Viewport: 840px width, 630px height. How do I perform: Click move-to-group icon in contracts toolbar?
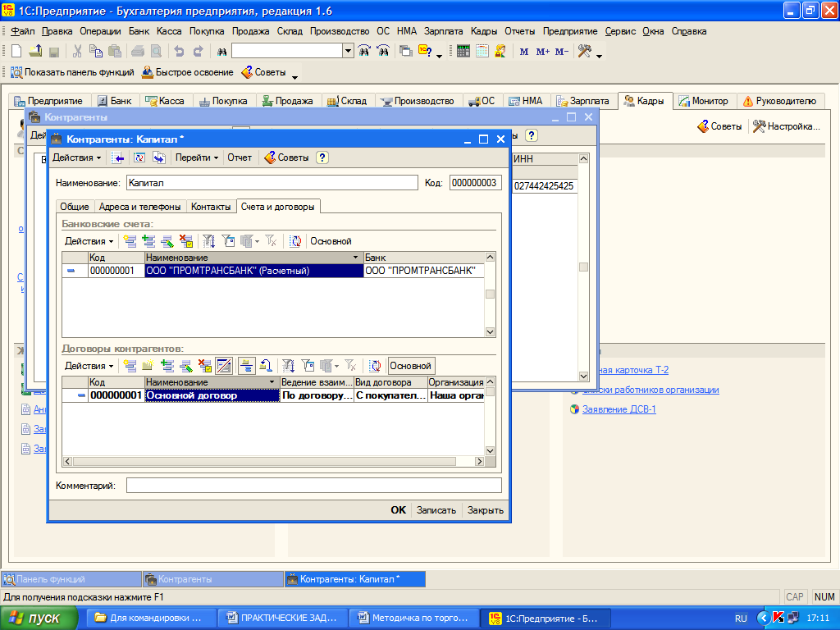pyautogui.click(x=266, y=366)
